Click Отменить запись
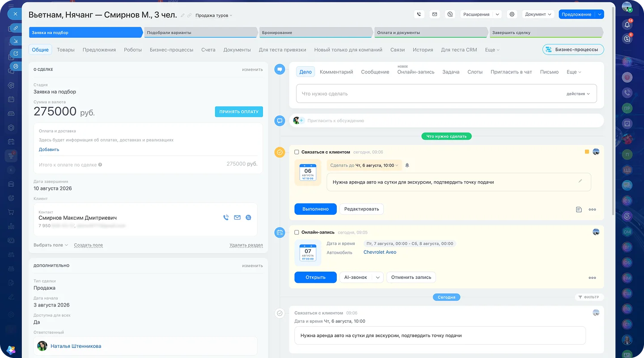Viewport: 644px width, 358px height. 411,277
